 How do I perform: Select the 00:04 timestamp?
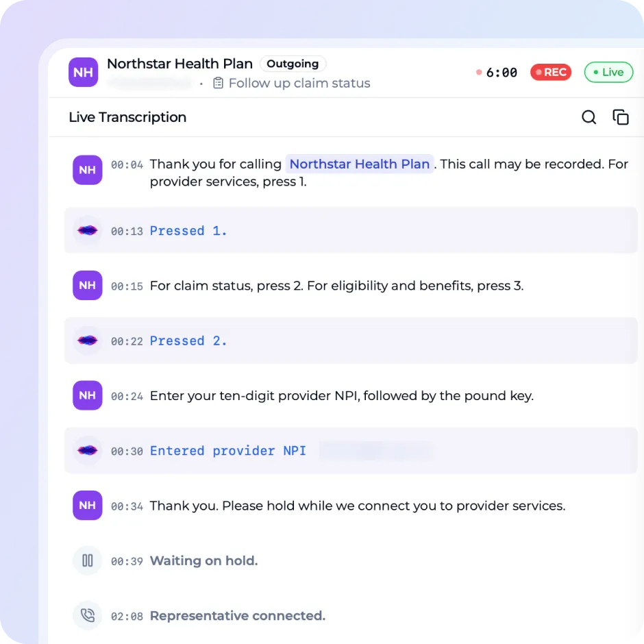pyautogui.click(x=127, y=165)
